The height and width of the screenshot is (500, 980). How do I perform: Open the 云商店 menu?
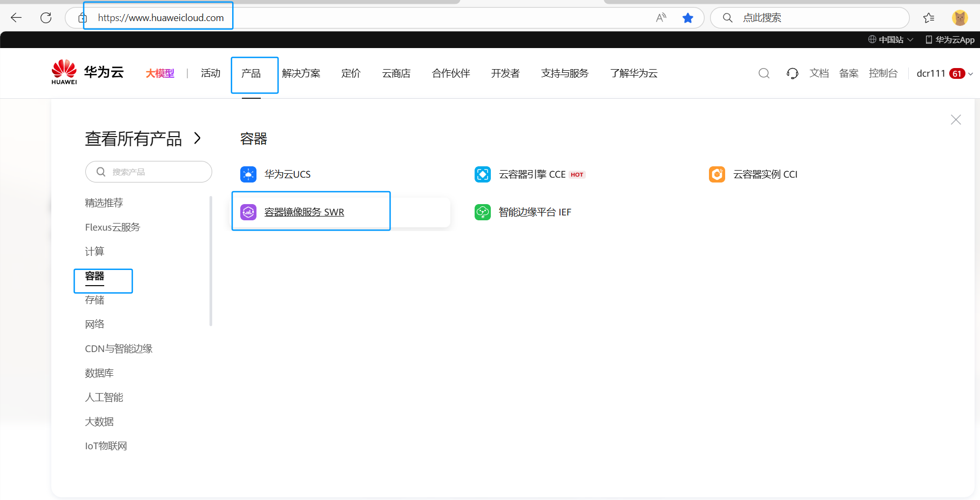[x=396, y=73]
